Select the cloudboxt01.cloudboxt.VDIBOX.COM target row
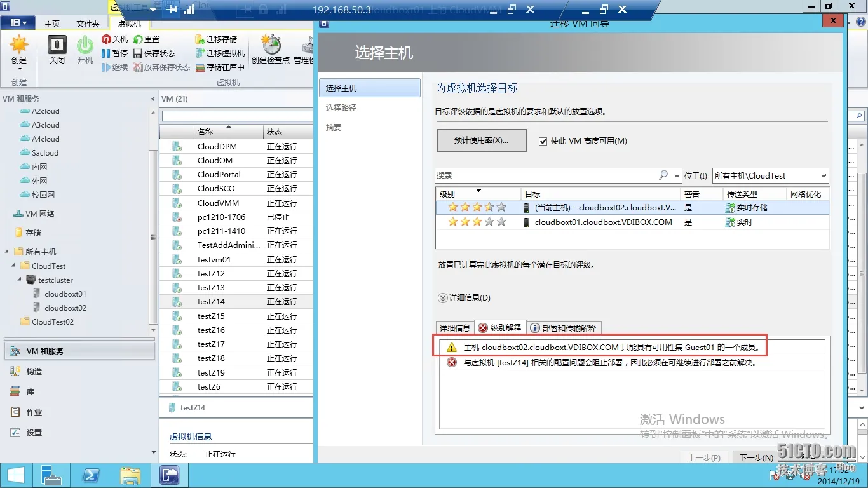This screenshot has height=488, width=868. (x=632, y=222)
